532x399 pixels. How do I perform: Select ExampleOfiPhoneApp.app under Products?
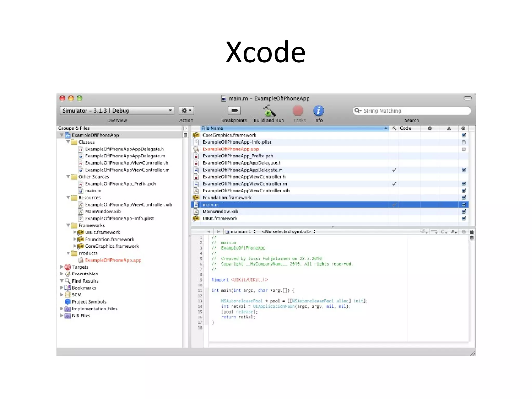[113, 260]
